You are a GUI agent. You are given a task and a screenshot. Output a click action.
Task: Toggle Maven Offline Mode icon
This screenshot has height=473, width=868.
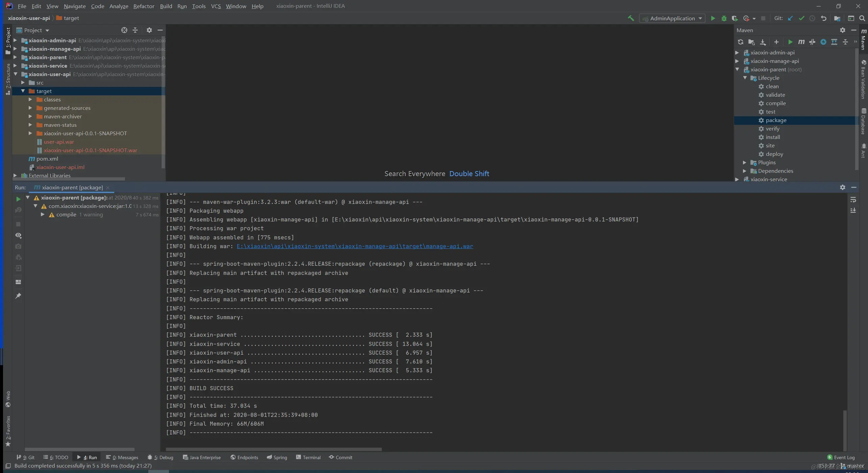812,42
